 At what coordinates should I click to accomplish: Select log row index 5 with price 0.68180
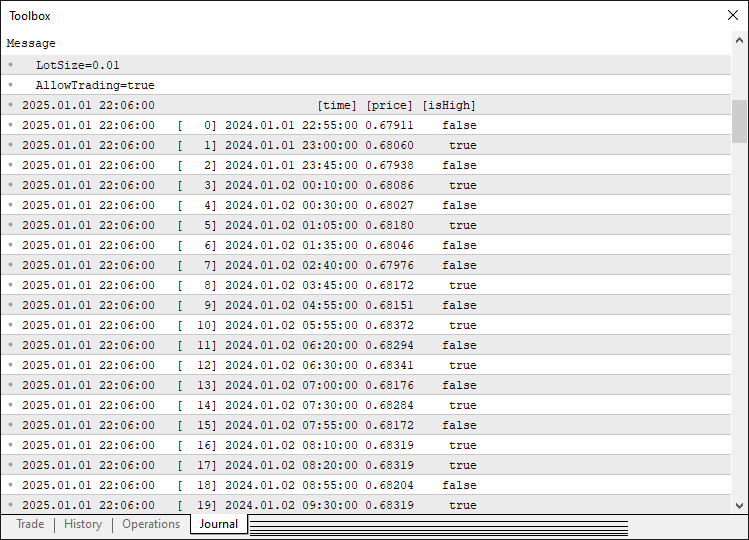366,225
